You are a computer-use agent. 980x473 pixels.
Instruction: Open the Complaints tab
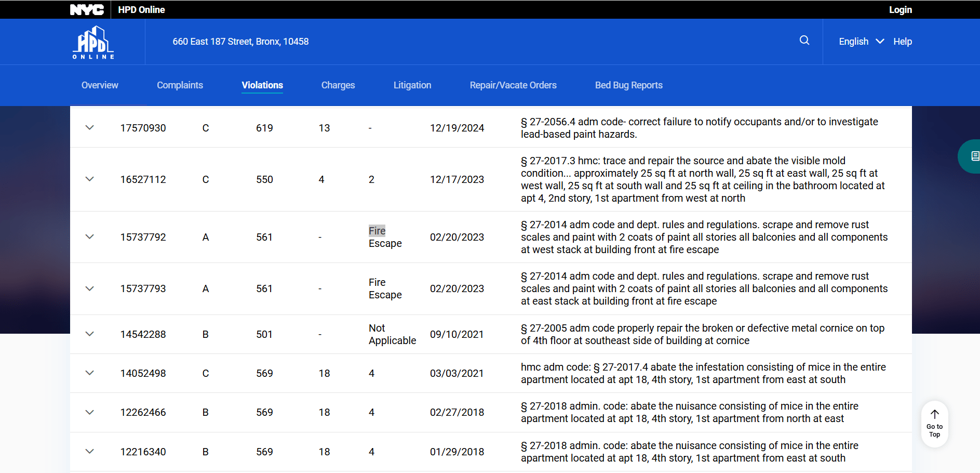tap(180, 85)
